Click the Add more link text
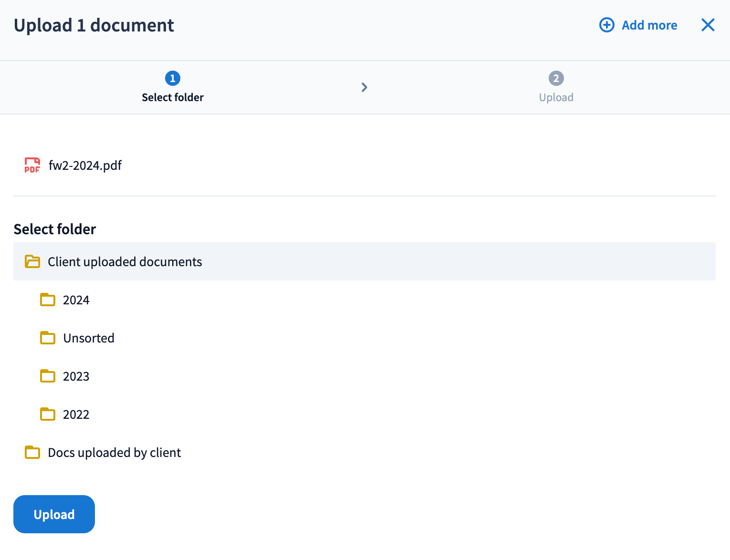730x560 pixels. [649, 25]
